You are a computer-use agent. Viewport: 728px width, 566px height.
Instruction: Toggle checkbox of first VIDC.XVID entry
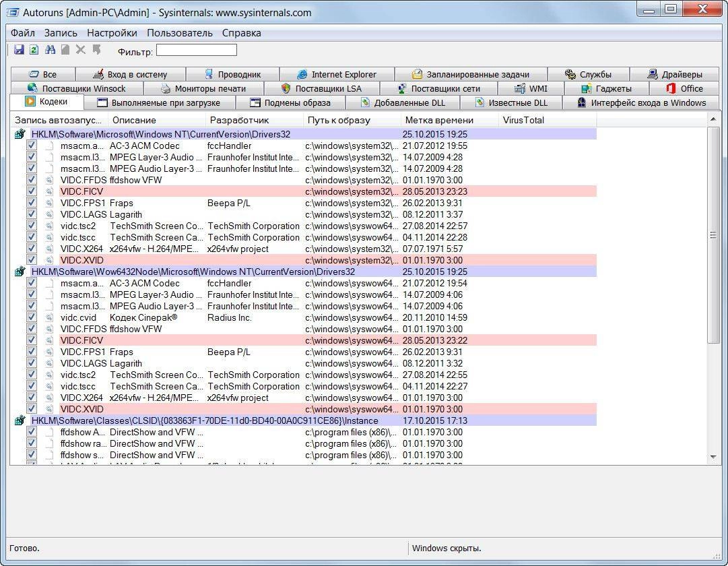pyautogui.click(x=32, y=260)
